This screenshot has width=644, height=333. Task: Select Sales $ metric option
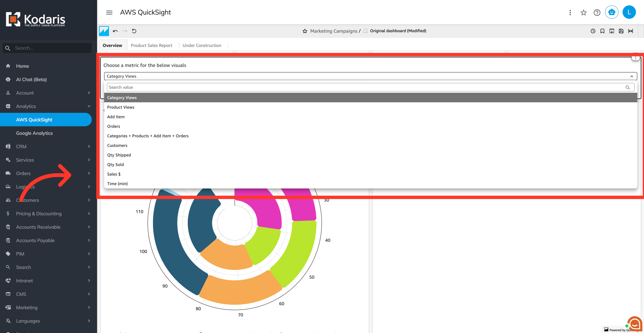(370, 174)
